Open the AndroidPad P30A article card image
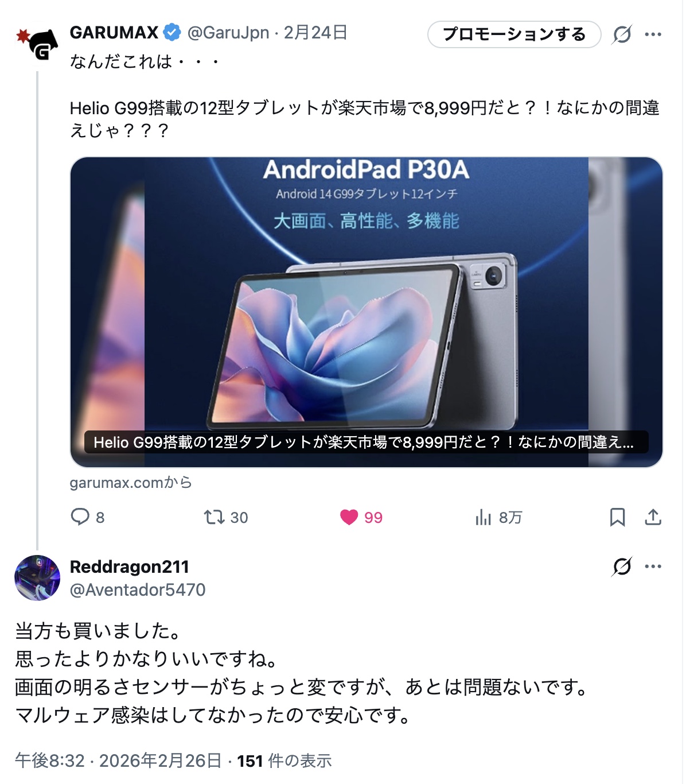 click(367, 312)
